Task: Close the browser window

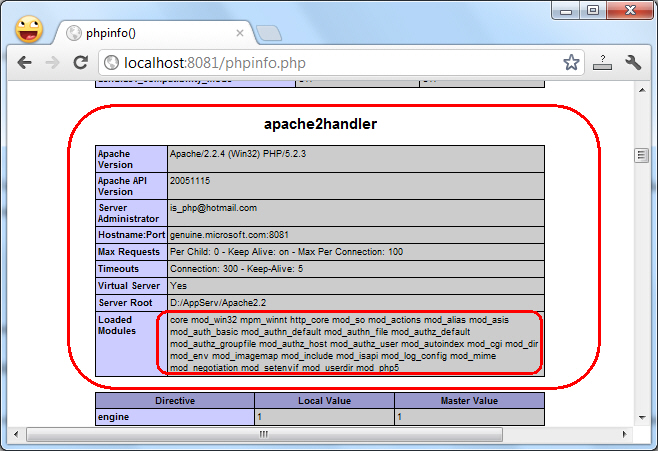Action: tap(630, 11)
